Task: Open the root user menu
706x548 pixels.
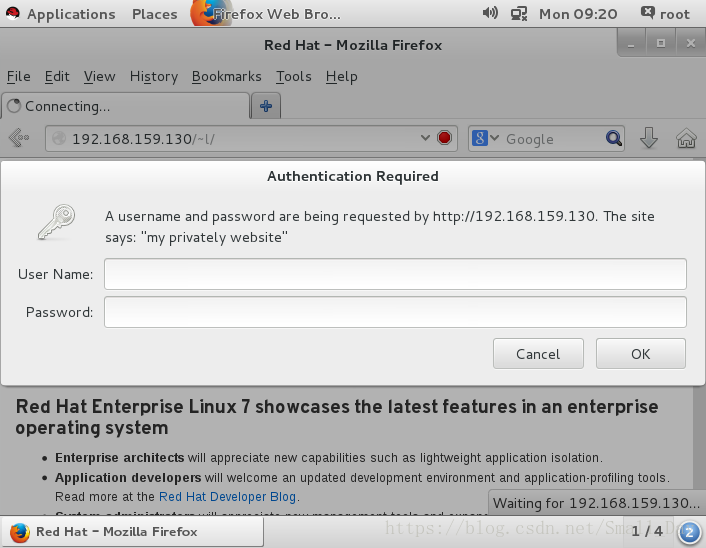Action: click(x=665, y=14)
